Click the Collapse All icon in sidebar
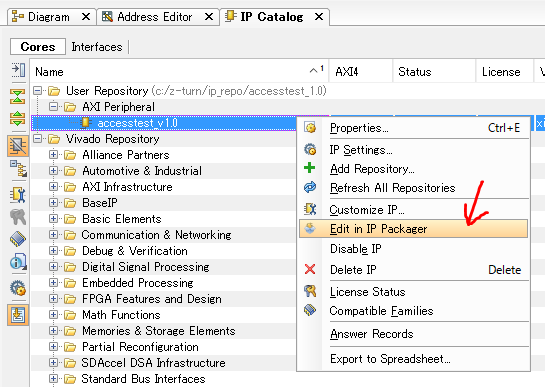545x387 pixels. point(17,97)
